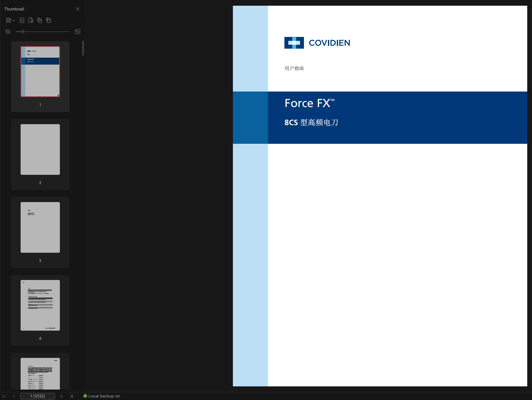This screenshot has height=400, width=532.
Task: Click the extract pages icon
Action: [49, 20]
